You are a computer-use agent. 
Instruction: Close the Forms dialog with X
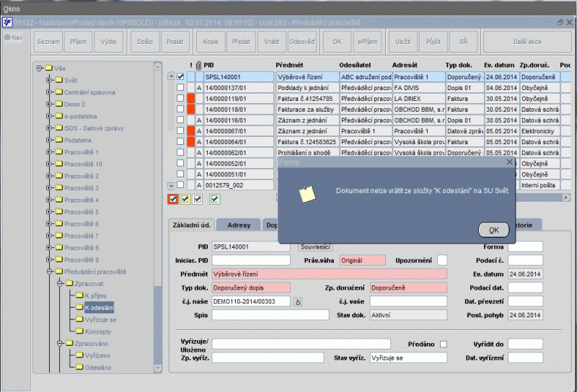click(509, 162)
